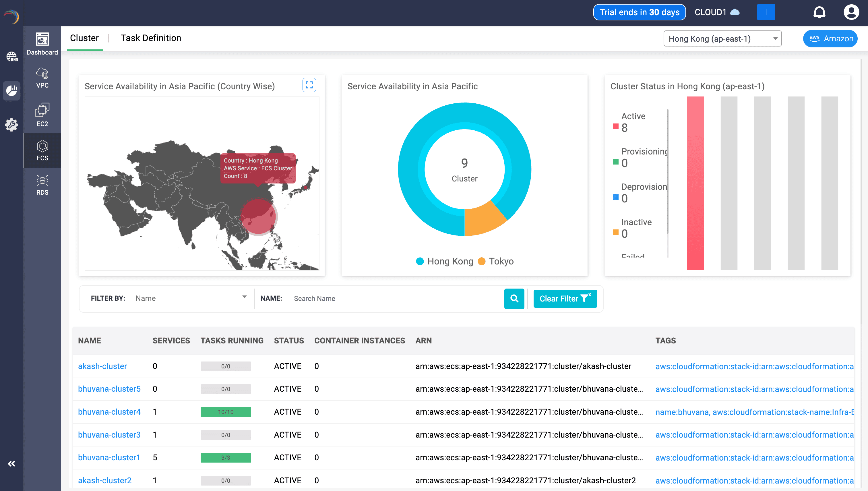Image resolution: width=868 pixels, height=491 pixels.
Task: Open the ECS section in the sidebar
Action: [x=42, y=150]
